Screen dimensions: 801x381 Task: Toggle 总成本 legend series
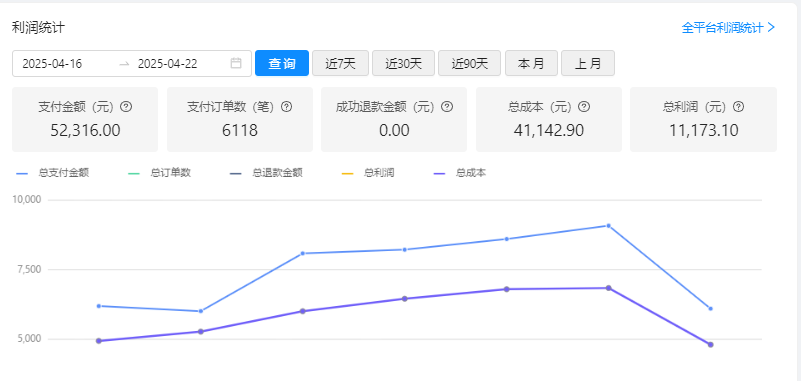pos(459,173)
